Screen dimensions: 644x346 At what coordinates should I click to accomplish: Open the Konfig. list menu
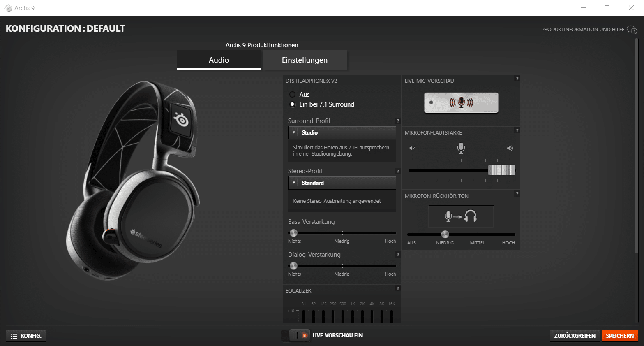(x=26, y=336)
